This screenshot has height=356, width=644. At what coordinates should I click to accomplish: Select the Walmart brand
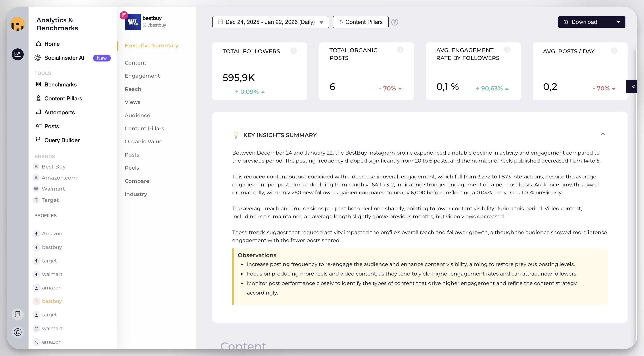pos(53,189)
